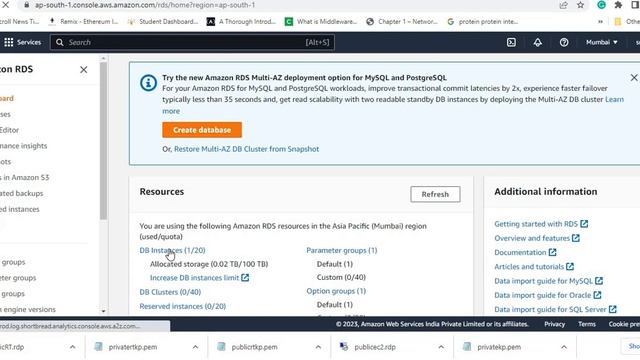640x360 pixels.
Task: Open Parameter groups (1) link
Action: (342, 250)
